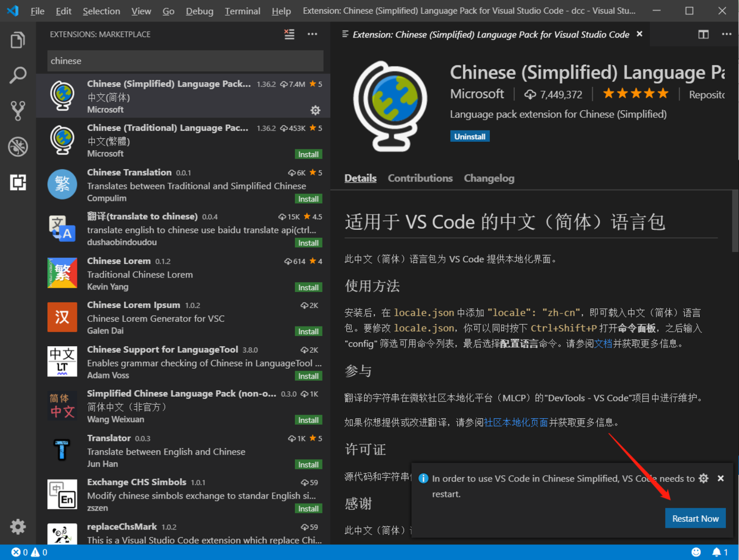The width and height of the screenshot is (739, 560).
Task: Select Chinese Translation extension icon
Action: [x=63, y=185]
